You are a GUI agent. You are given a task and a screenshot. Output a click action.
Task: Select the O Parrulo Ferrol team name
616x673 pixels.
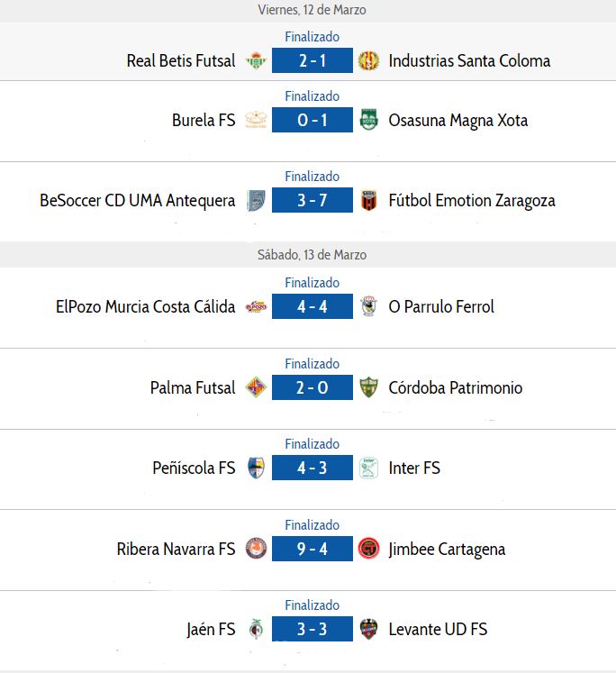(x=441, y=306)
